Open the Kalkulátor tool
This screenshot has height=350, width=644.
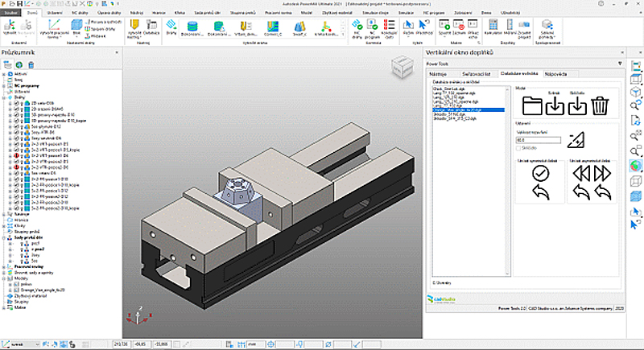(x=493, y=27)
